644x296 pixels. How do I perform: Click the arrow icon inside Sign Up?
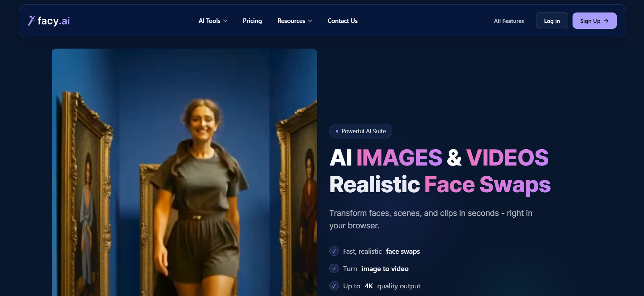tap(606, 21)
